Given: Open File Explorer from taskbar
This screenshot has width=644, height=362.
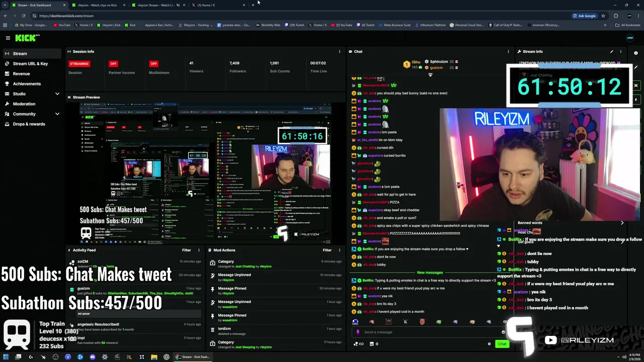Looking at the screenshot, I should [x=154, y=357].
